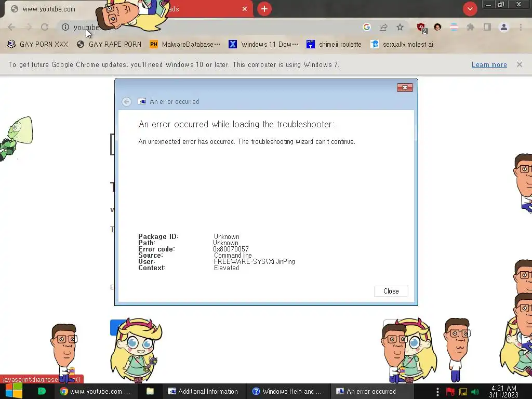Viewport: 532px width, 399px height.
Task: Dismiss the Chrome updates infobar
Action: coord(520,64)
